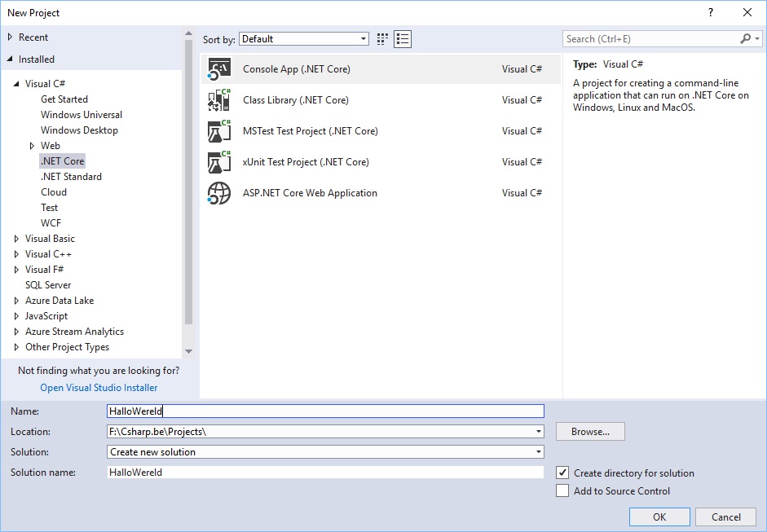Click the tree scroll up arrow

point(188,33)
